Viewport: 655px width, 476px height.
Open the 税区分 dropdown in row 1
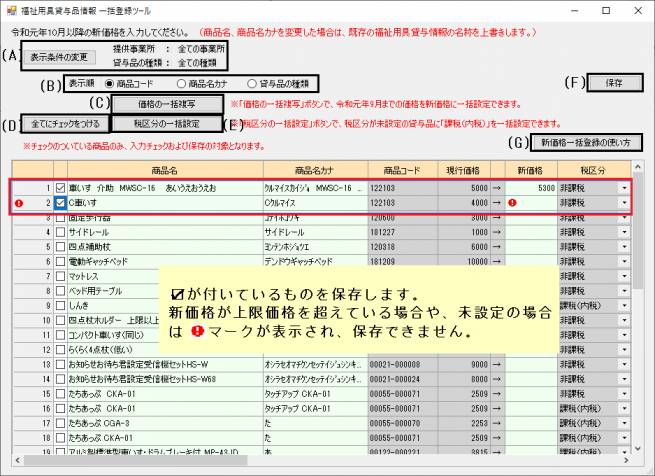(624, 187)
